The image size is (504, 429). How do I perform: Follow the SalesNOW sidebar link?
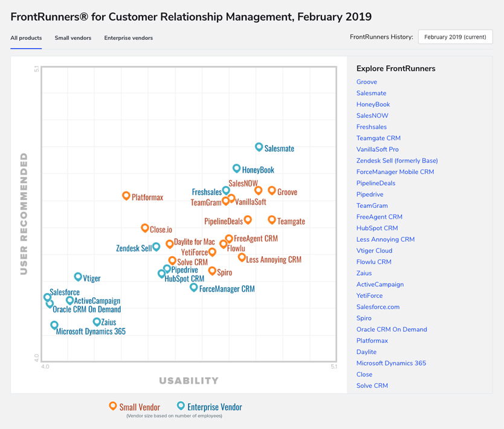372,115
